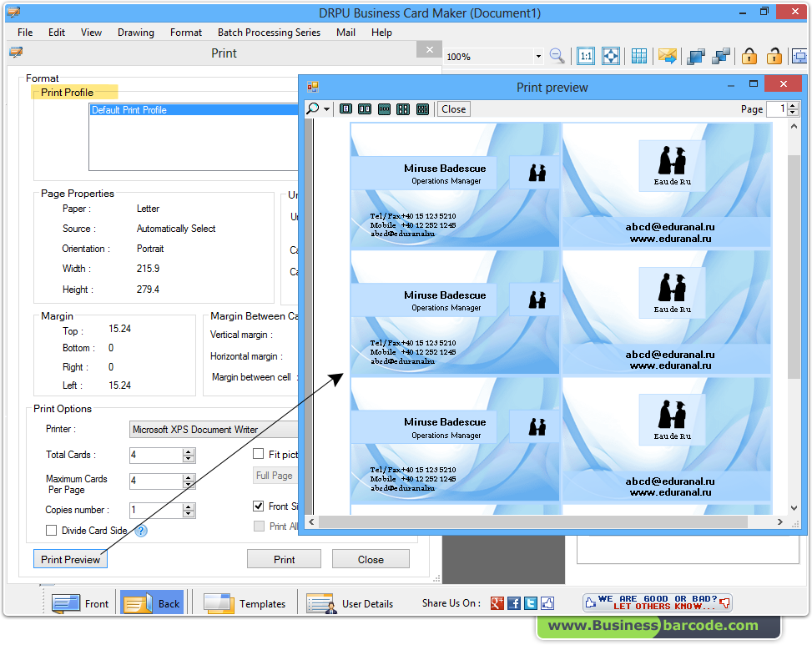812x645 pixels.
Task: Click the lock object icon
Action: coord(749,56)
